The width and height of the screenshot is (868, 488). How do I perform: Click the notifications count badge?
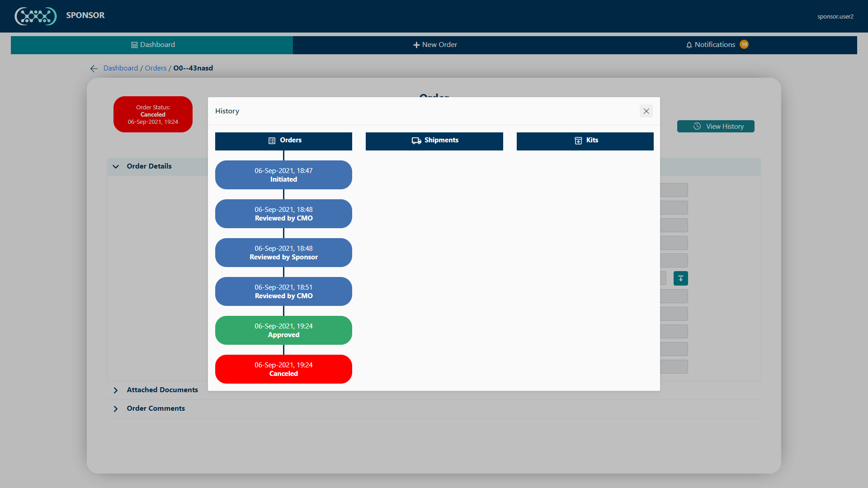[744, 44]
